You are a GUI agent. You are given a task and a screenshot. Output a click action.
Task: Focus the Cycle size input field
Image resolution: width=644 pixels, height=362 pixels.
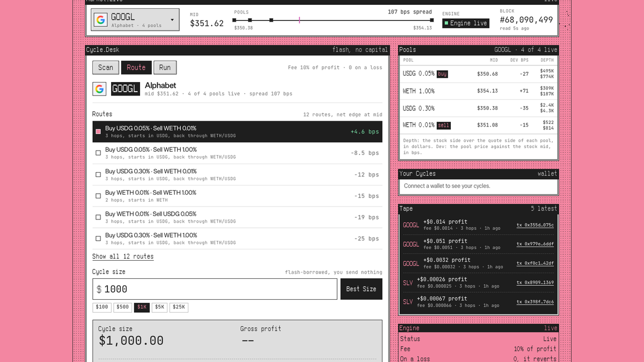(x=215, y=289)
